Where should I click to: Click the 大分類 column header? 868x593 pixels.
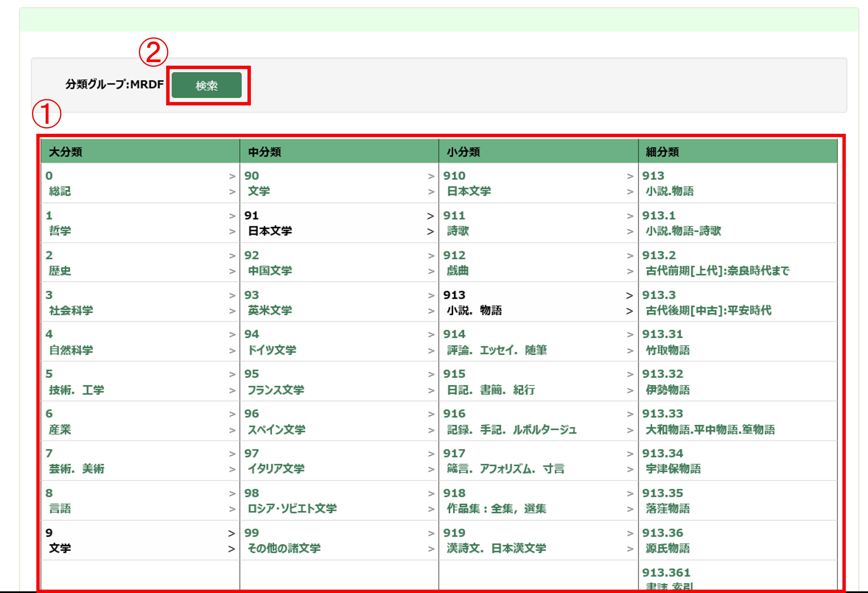tap(66, 152)
